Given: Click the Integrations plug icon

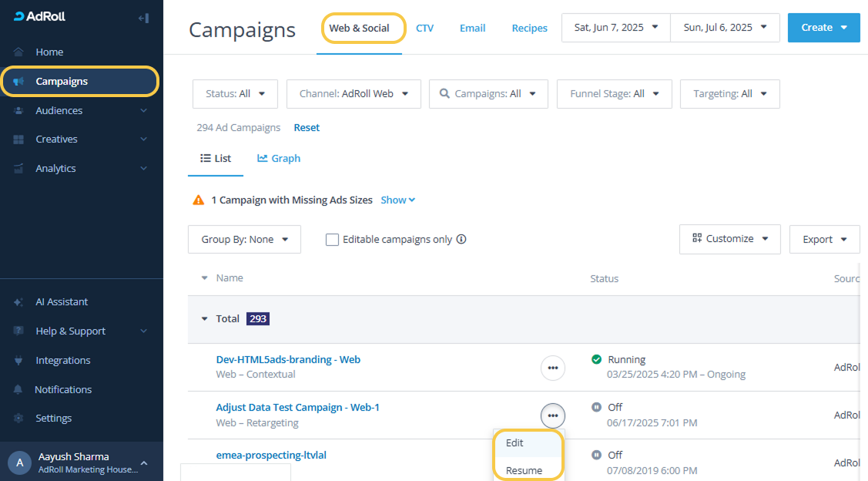Looking at the screenshot, I should [18, 361].
